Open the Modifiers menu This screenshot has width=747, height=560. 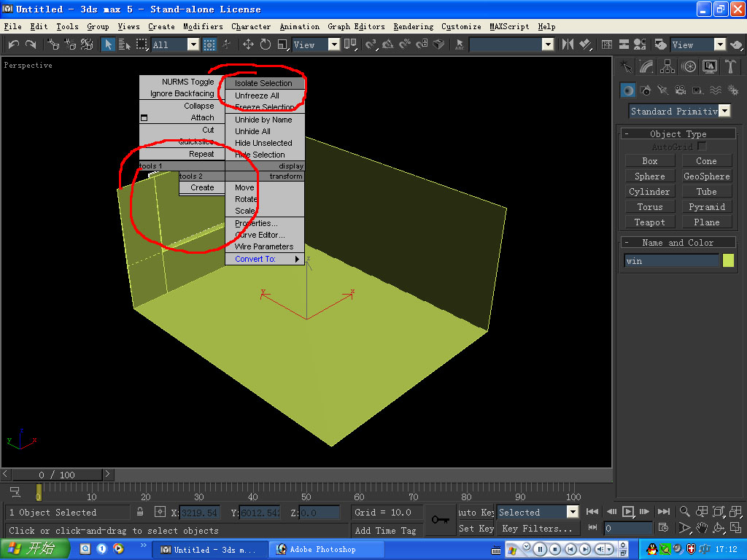point(203,26)
